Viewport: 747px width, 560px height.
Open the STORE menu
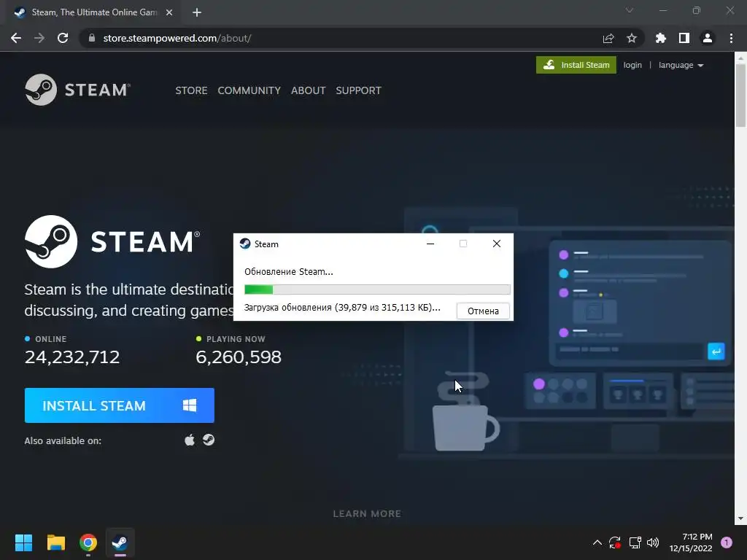click(191, 90)
